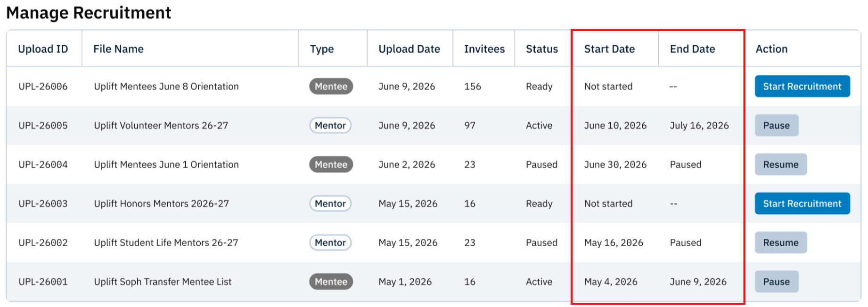This screenshot has height=307, width=868.
Task: Click start date May 16, 2026
Action: point(614,242)
